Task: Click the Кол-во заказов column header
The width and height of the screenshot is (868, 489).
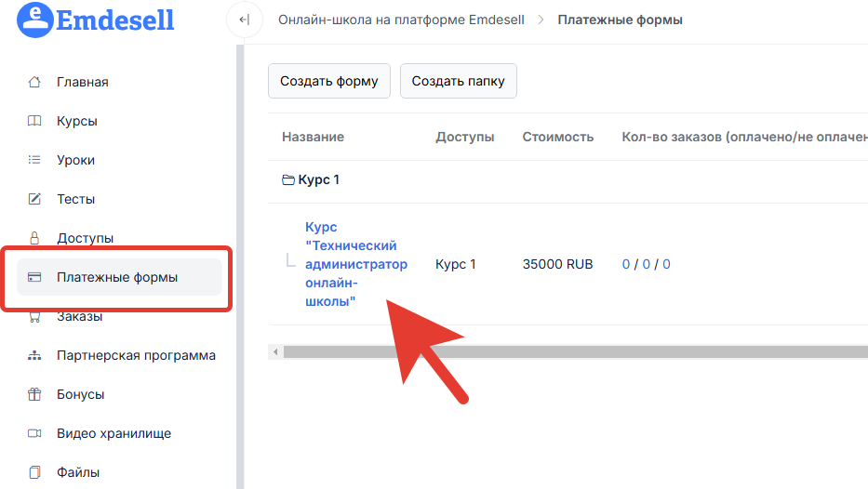Action: click(744, 137)
